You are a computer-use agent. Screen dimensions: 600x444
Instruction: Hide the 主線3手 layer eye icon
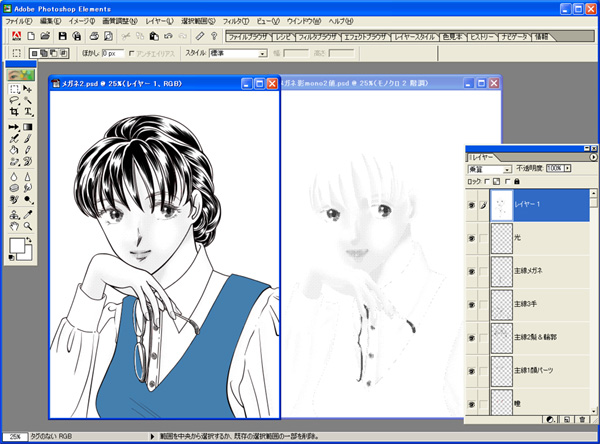click(x=472, y=305)
